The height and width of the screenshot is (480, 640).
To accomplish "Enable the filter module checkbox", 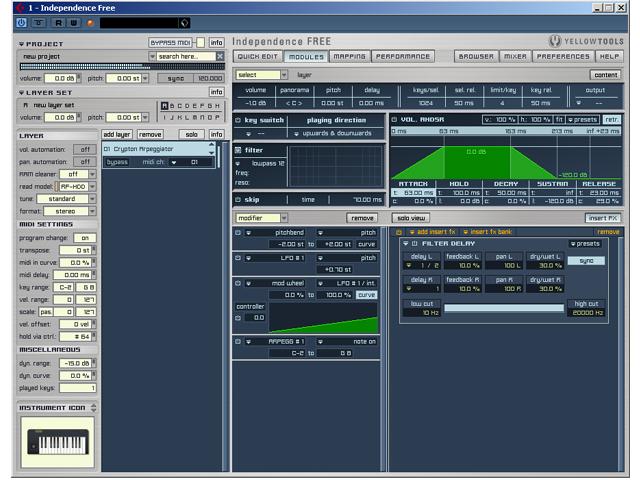I will (x=238, y=150).
